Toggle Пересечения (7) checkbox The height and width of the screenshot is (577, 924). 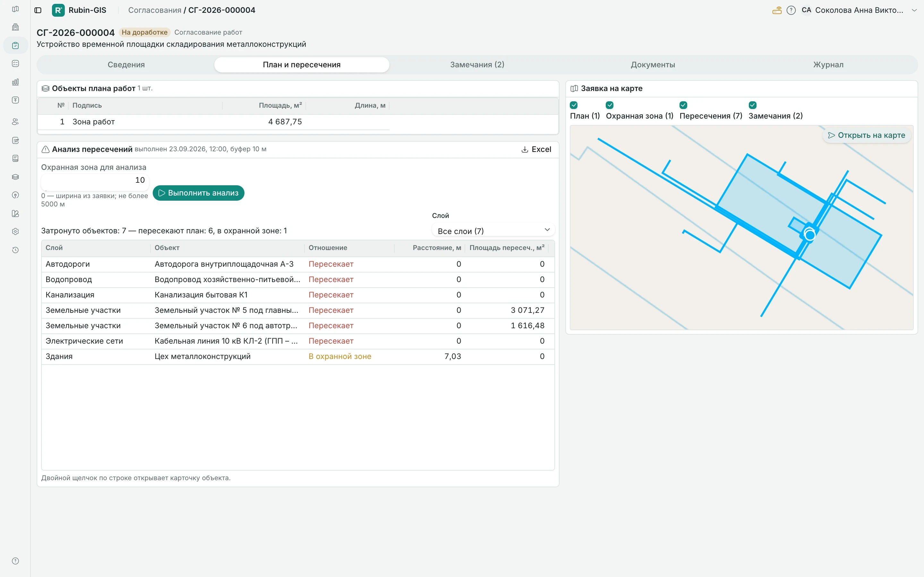point(683,105)
